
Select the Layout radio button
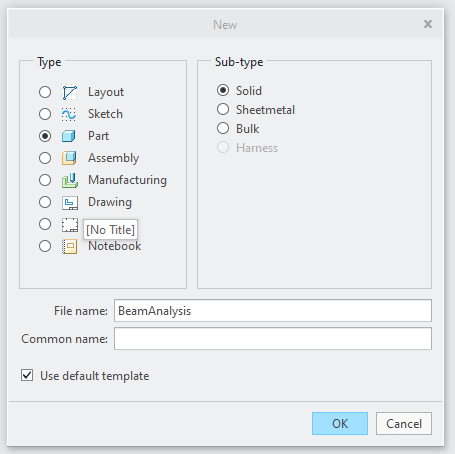click(x=45, y=92)
